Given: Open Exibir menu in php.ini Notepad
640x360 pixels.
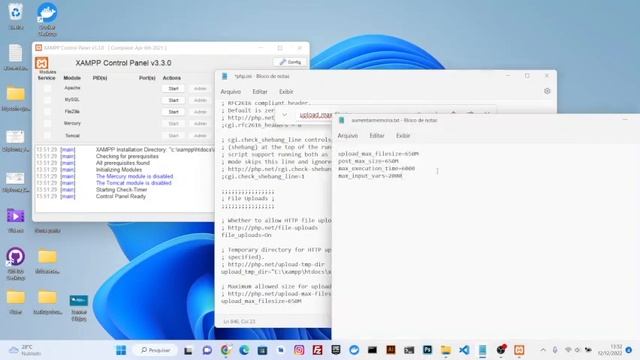Looking at the screenshot, I should 286,92.
